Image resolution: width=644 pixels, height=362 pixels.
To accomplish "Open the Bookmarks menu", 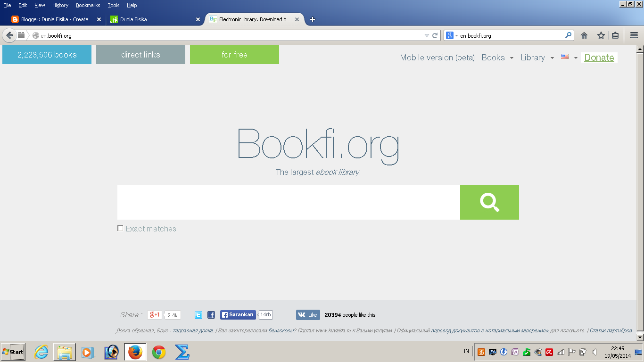I will pos(88,5).
